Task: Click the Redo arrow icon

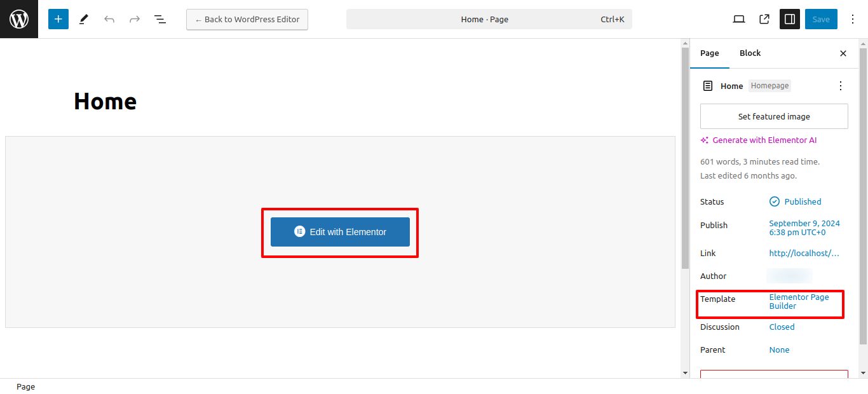Action: pyautogui.click(x=135, y=19)
